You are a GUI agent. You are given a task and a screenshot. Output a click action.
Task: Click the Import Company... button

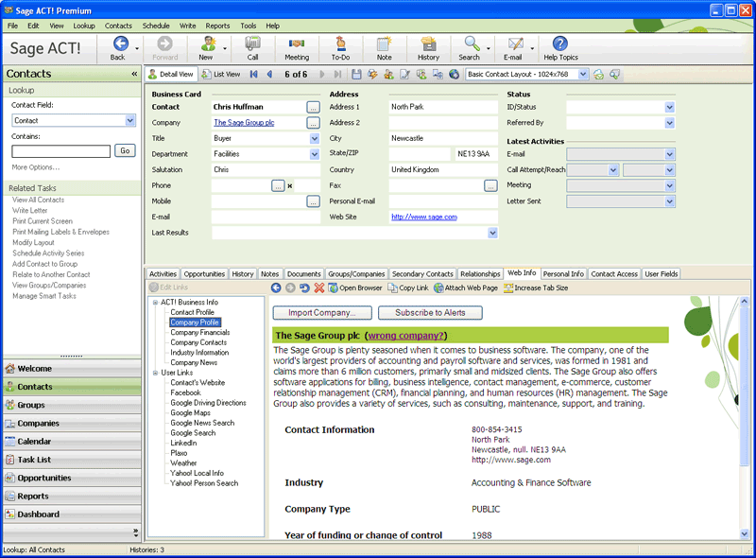click(322, 313)
